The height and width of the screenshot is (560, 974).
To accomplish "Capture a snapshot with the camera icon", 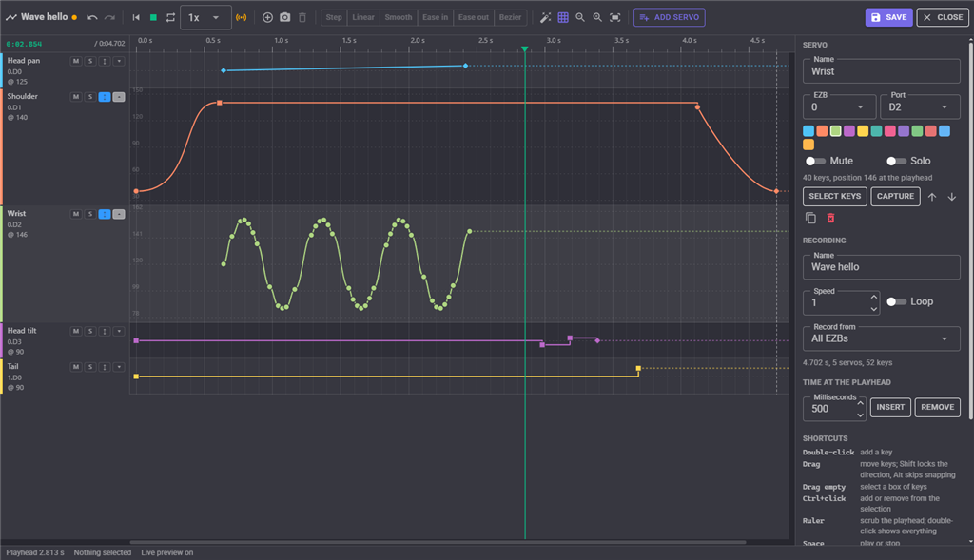I will pyautogui.click(x=285, y=17).
